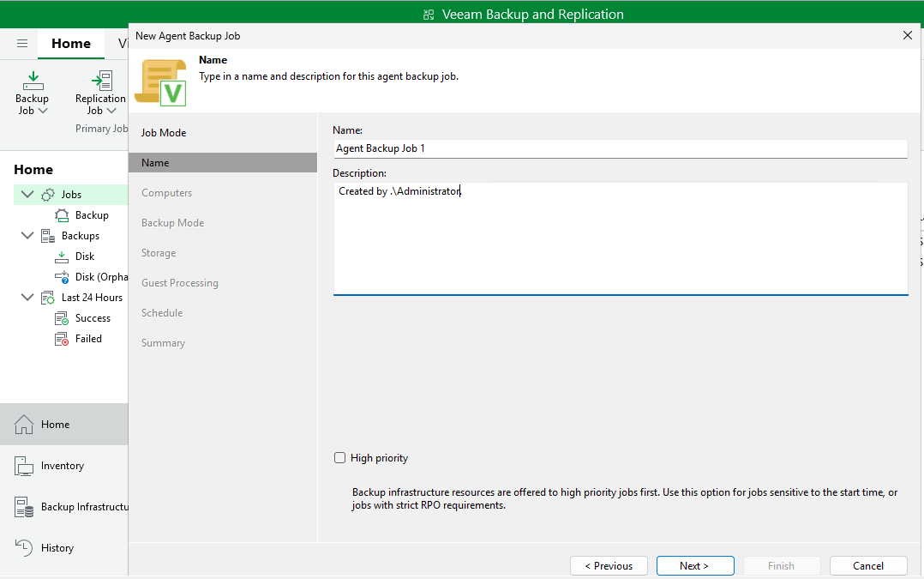Click the Home house icon

click(x=24, y=424)
